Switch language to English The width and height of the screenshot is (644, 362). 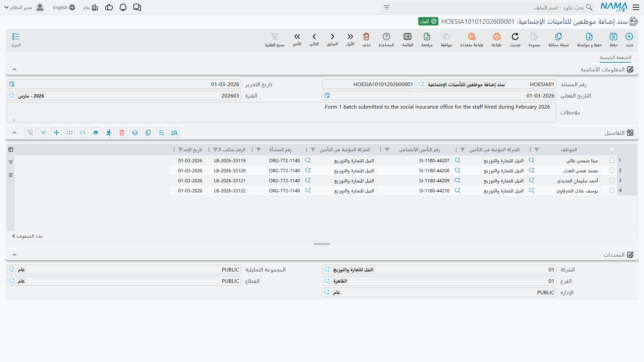click(x=64, y=7)
